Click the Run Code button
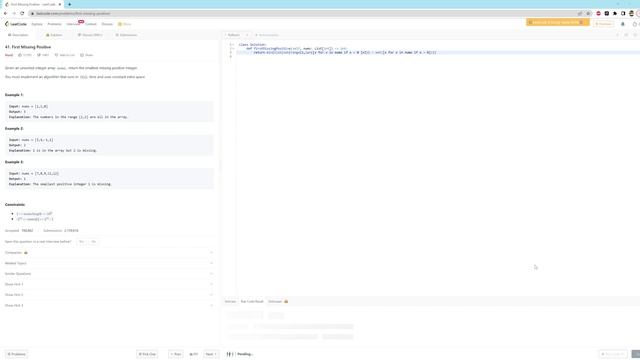 613,354
